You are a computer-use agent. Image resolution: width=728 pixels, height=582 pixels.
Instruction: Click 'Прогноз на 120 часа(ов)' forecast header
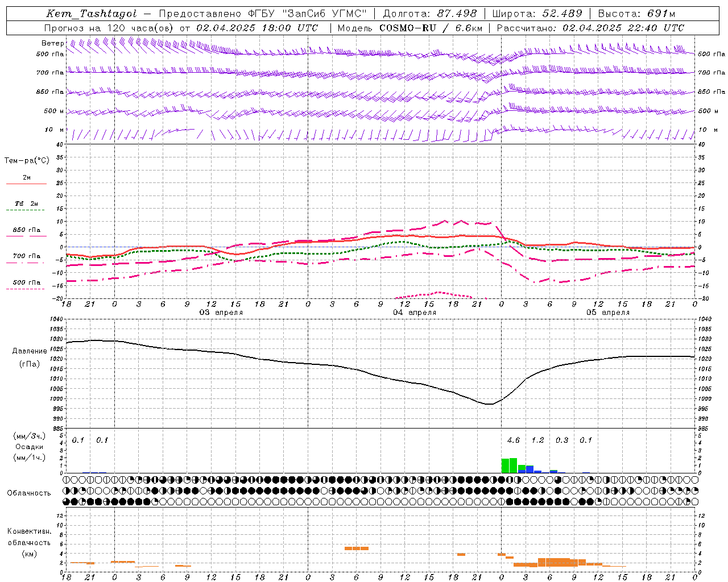(109, 28)
